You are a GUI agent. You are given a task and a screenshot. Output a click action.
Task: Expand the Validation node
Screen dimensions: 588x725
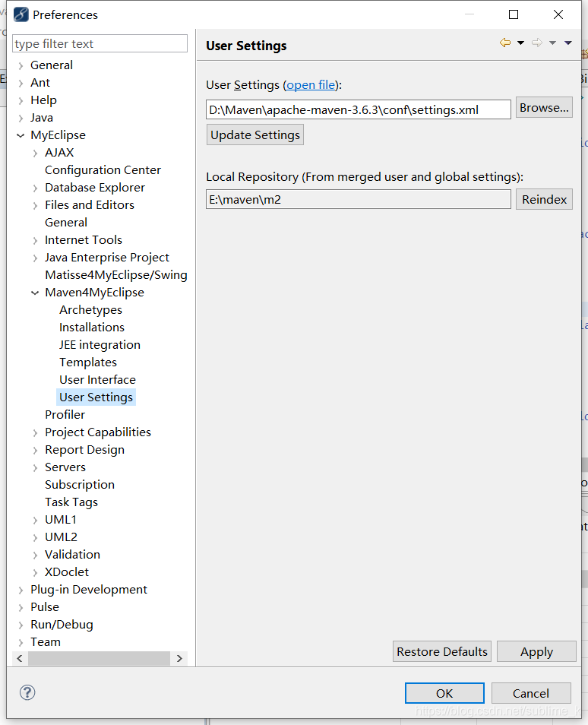[35, 556]
